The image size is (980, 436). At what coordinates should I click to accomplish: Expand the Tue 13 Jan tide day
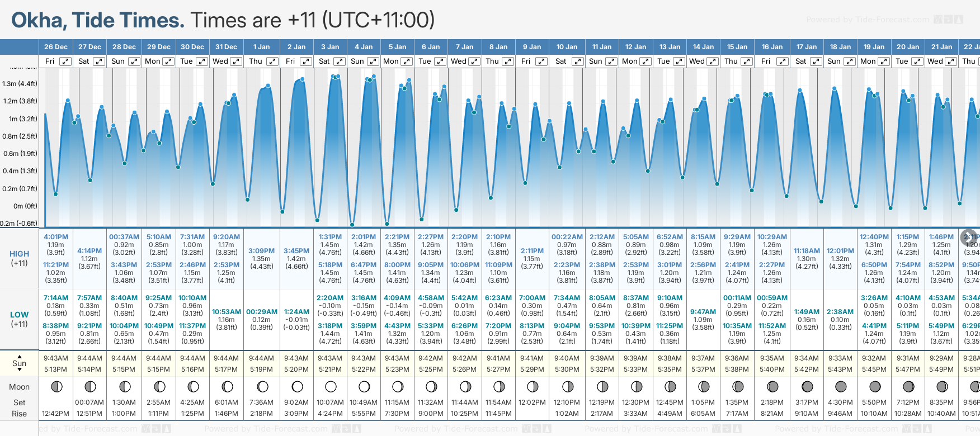(679, 61)
